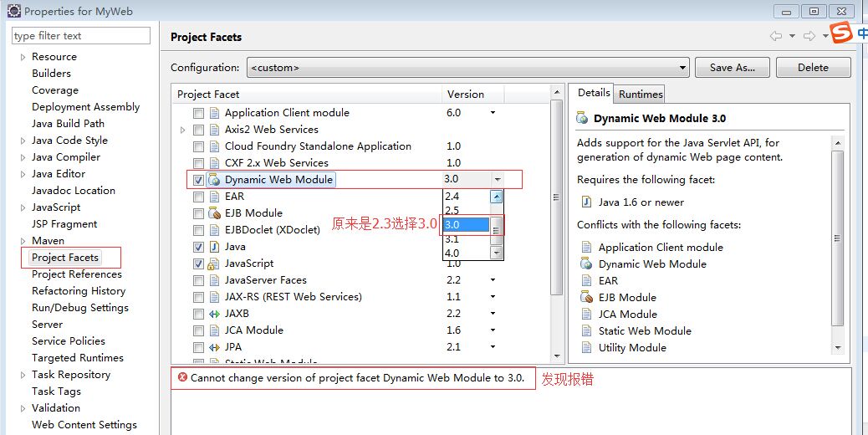868x435 pixels.
Task: Click the type filter text field
Action: point(81,35)
